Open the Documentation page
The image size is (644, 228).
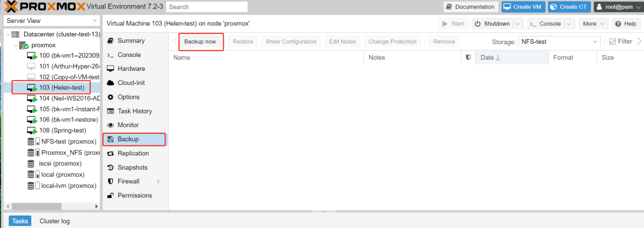471,7
